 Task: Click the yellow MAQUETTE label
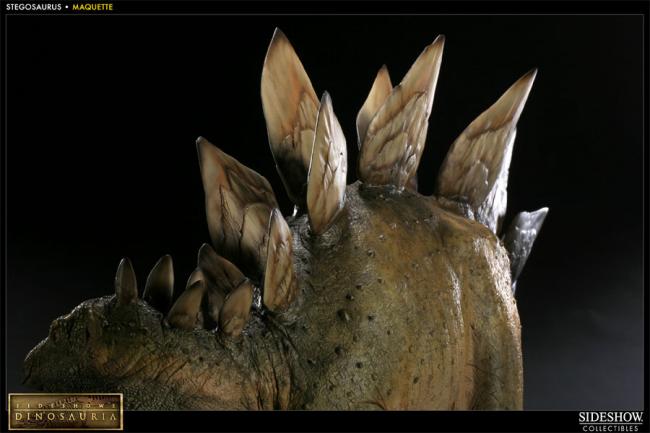[92, 7]
